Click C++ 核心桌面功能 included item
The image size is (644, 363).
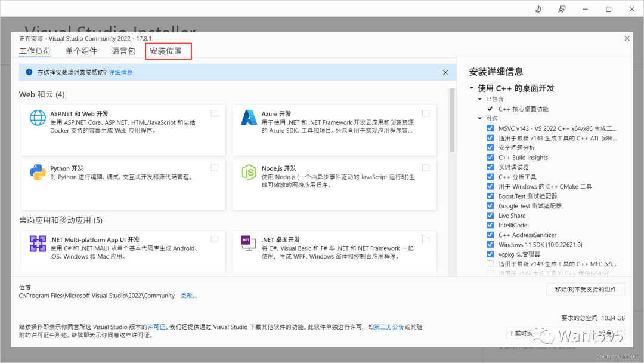point(524,109)
